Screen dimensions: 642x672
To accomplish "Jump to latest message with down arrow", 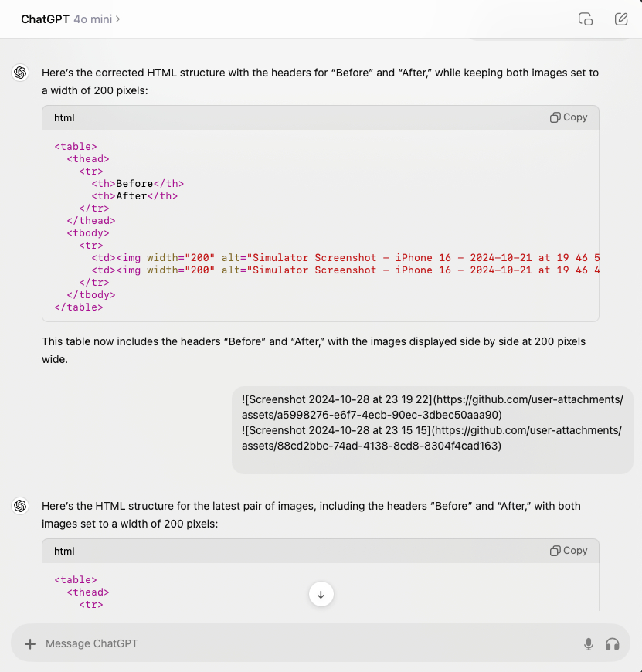I will [321, 594].
